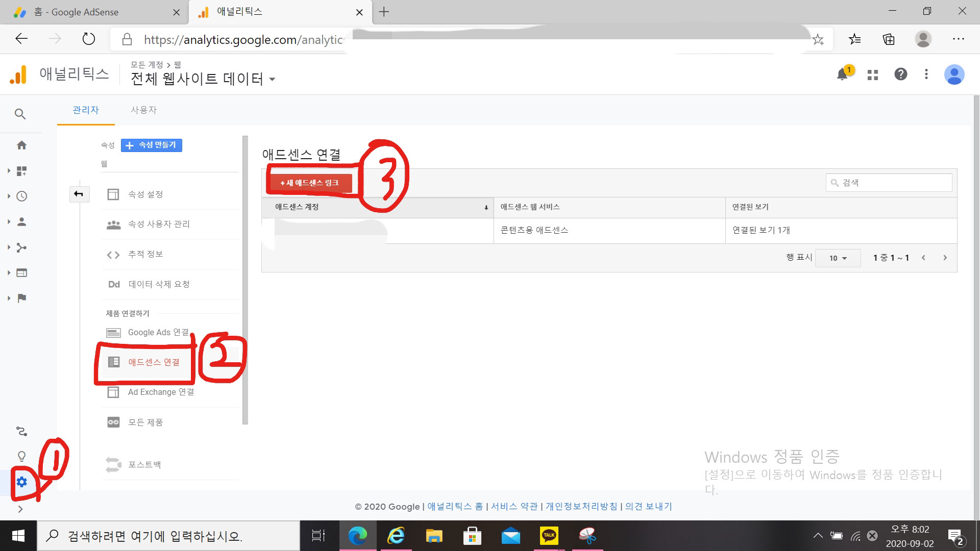Viewport: 980px width, 551px height.
Task: Open 추적 정보 menu item
Action: (x=170, y=254)
